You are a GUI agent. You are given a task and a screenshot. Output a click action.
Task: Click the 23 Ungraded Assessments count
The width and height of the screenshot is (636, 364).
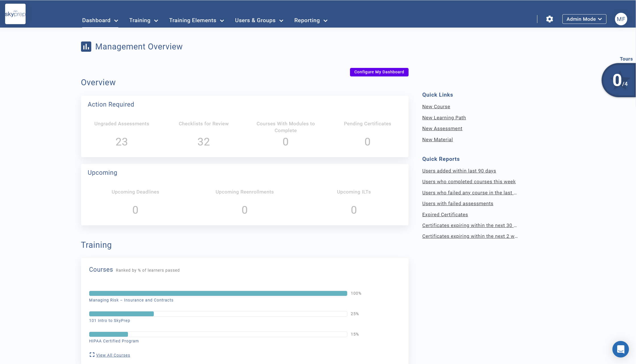click(121, 142)
